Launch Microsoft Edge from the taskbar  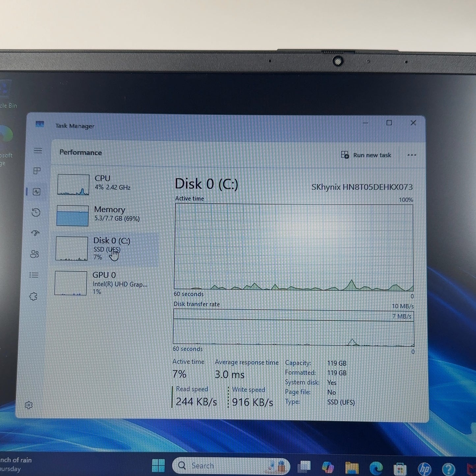(376, 468)
